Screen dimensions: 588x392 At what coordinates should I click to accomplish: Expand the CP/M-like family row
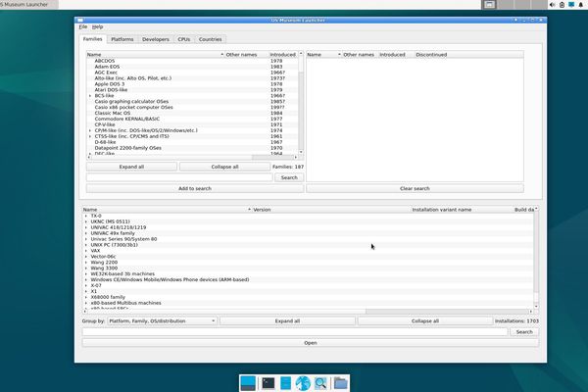tap(89, 130)
